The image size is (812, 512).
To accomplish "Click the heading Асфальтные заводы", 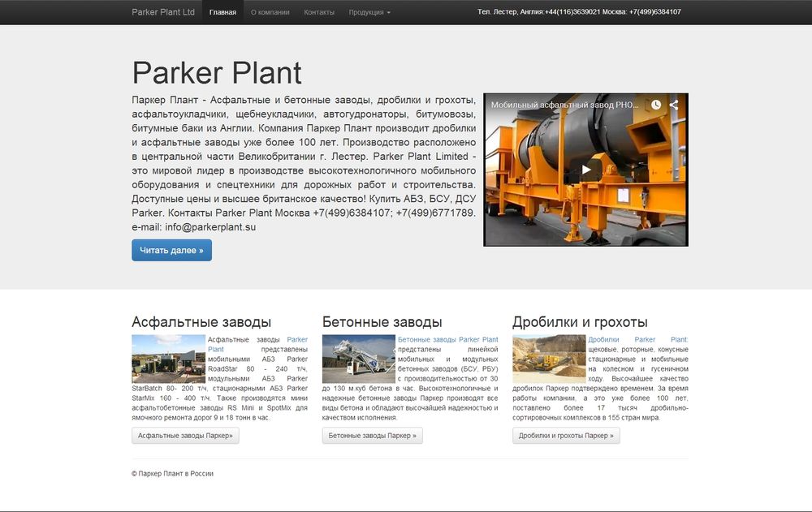I will [x=201, y=322].
